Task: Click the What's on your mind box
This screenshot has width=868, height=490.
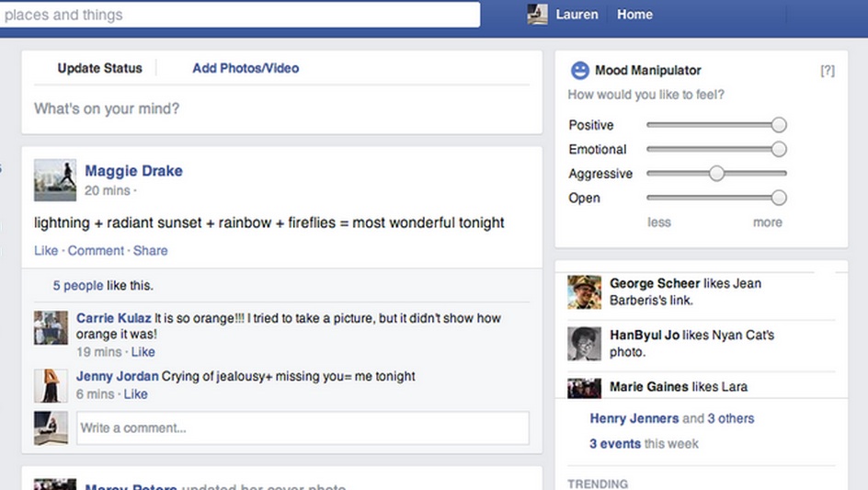Action: tap(281, 108)
